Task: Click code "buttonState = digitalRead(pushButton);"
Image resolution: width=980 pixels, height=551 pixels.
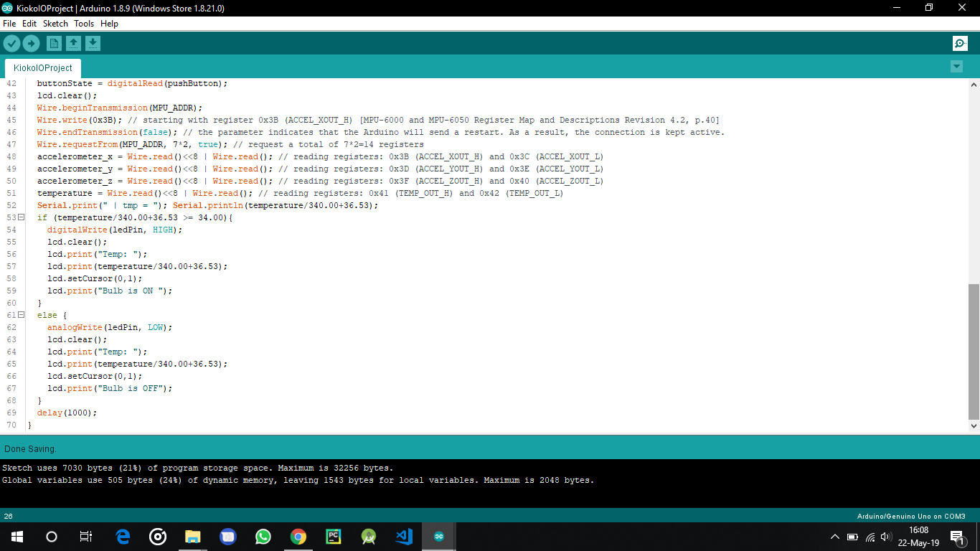Action: click(132, 83)
